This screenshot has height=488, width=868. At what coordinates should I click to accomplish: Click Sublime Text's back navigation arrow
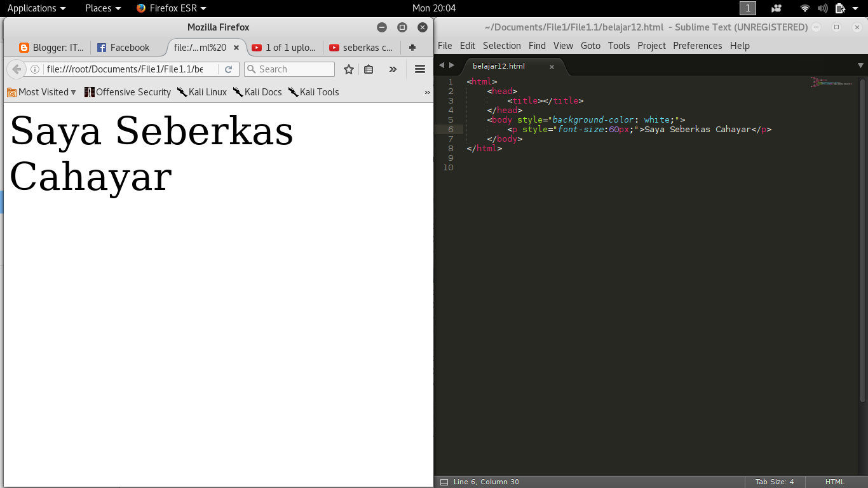[x=442, y=65]
